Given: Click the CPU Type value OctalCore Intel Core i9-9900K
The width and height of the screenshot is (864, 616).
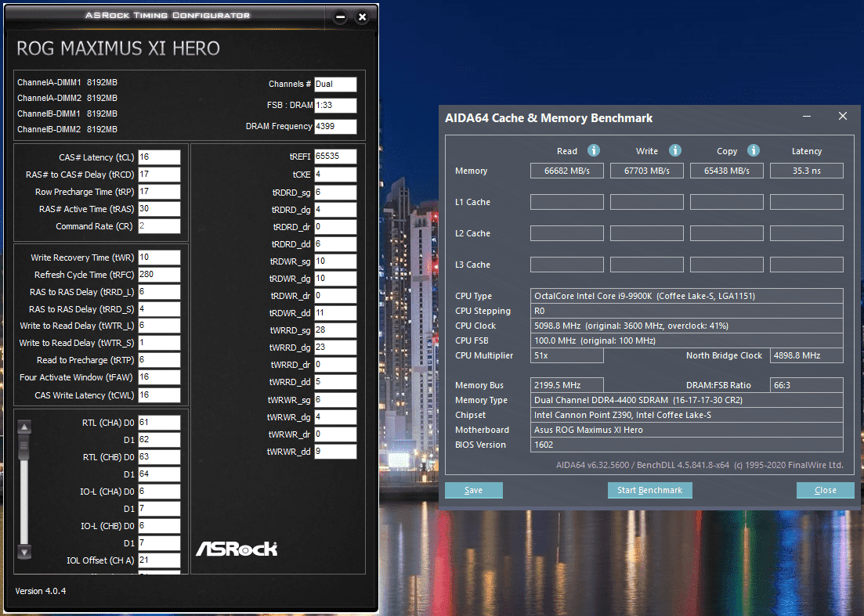Looking at the screenshot, I should coord(686,296).
